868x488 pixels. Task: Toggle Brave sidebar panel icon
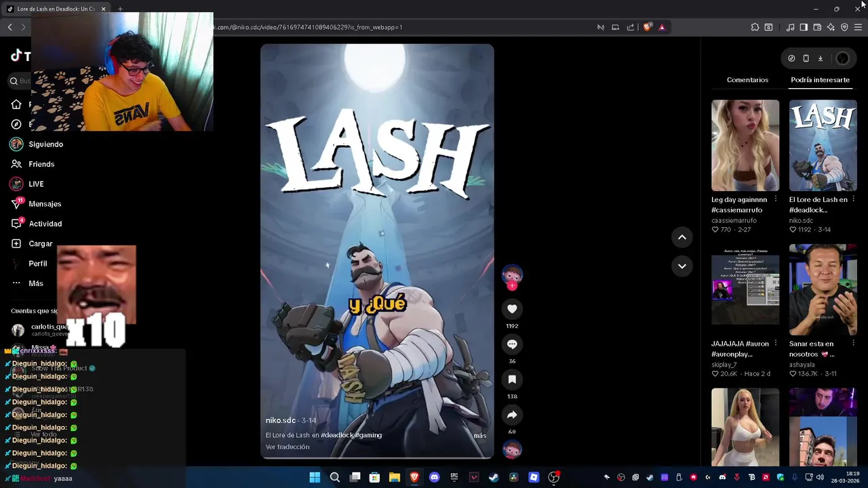[x=804, y=27]
